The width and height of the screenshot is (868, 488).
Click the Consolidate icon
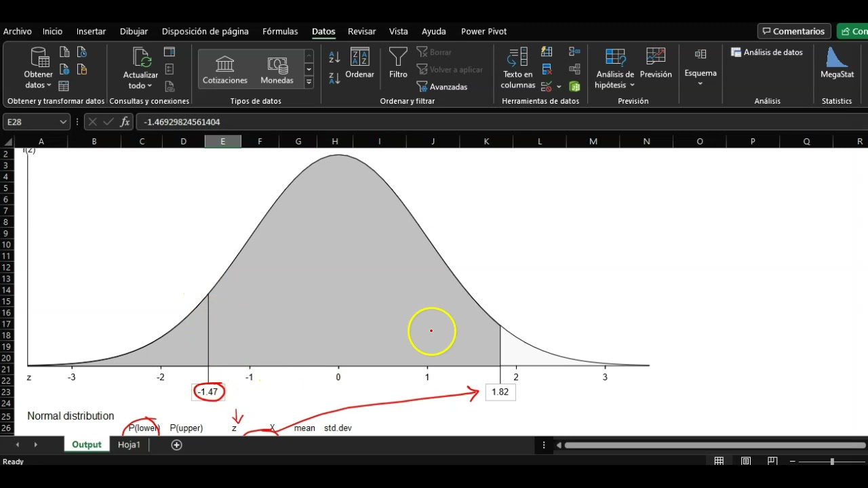coord(574,52)
